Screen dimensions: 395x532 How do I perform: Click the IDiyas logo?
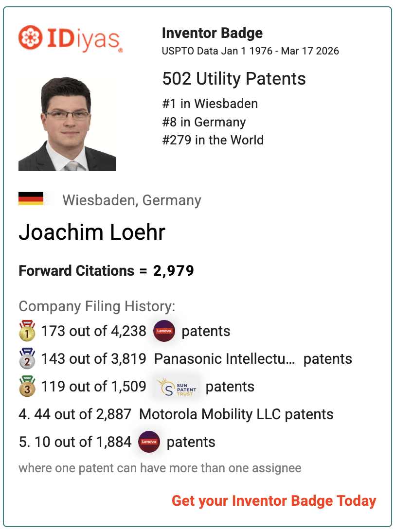click(71, 39)
